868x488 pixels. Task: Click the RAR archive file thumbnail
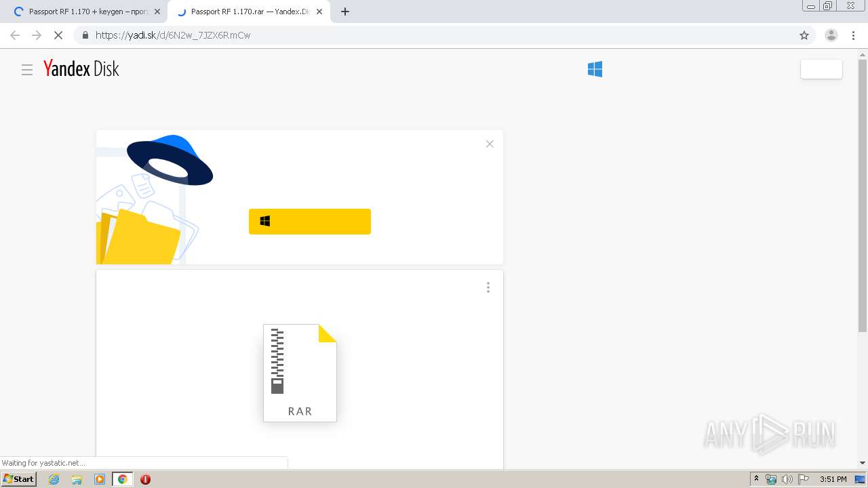pos(300,373)
